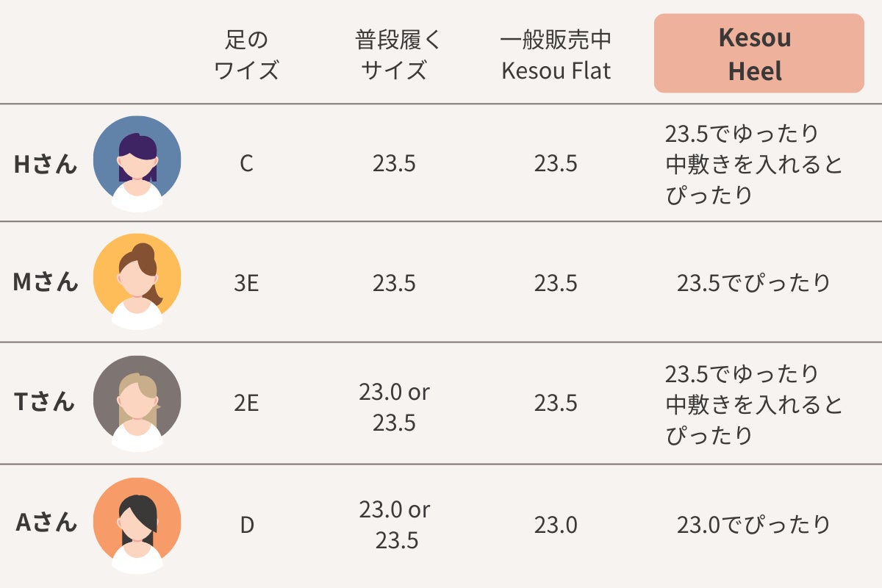Image resolution: width=882 pixels, height=588 pixels.
Task: Click T-san's gray avatar icon
Action: coord(137,403)
